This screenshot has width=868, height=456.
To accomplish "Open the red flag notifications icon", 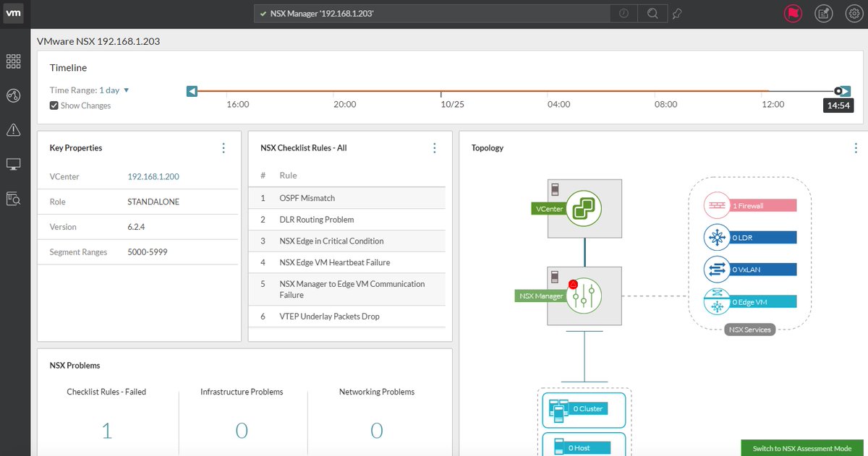I will point(794,14).
